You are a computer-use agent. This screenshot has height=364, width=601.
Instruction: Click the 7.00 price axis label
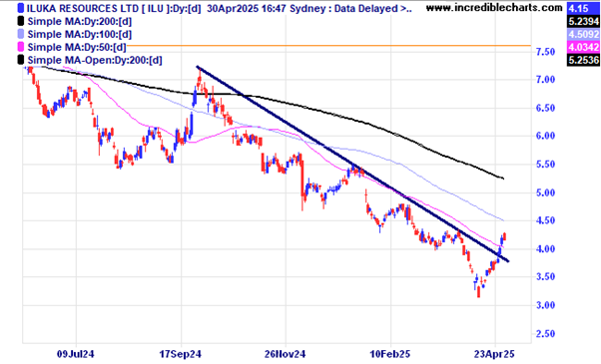(545, 80)
